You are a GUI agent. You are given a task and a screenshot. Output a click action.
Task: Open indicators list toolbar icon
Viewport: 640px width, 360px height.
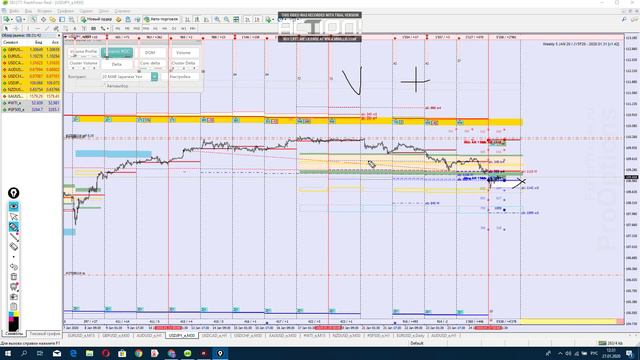point(268,19)
